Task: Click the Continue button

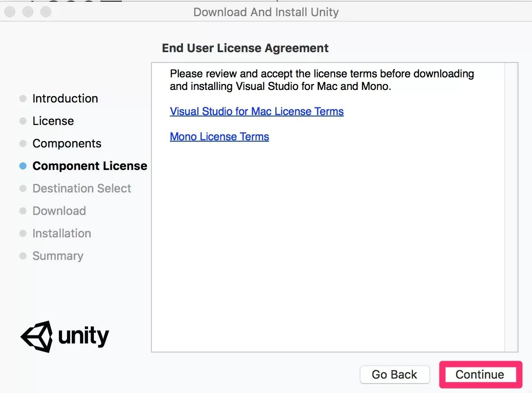Action: point(480,374)
